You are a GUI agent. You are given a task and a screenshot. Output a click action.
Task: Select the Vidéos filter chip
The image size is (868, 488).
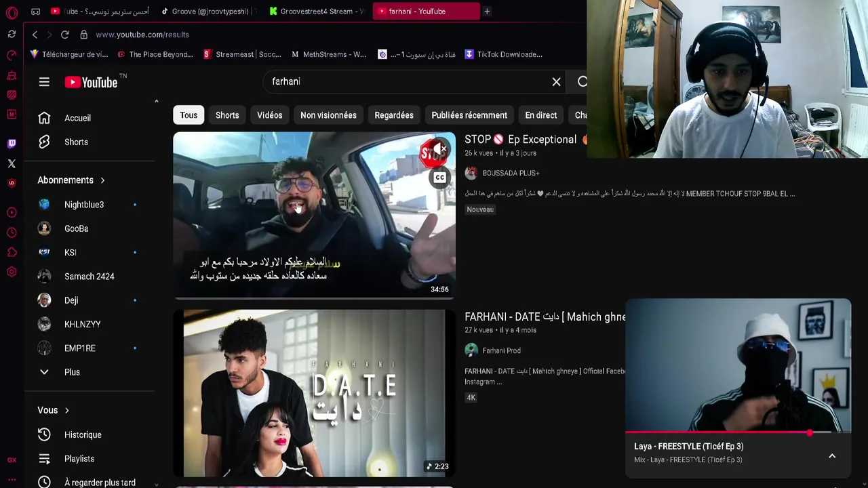pos(270,115)
